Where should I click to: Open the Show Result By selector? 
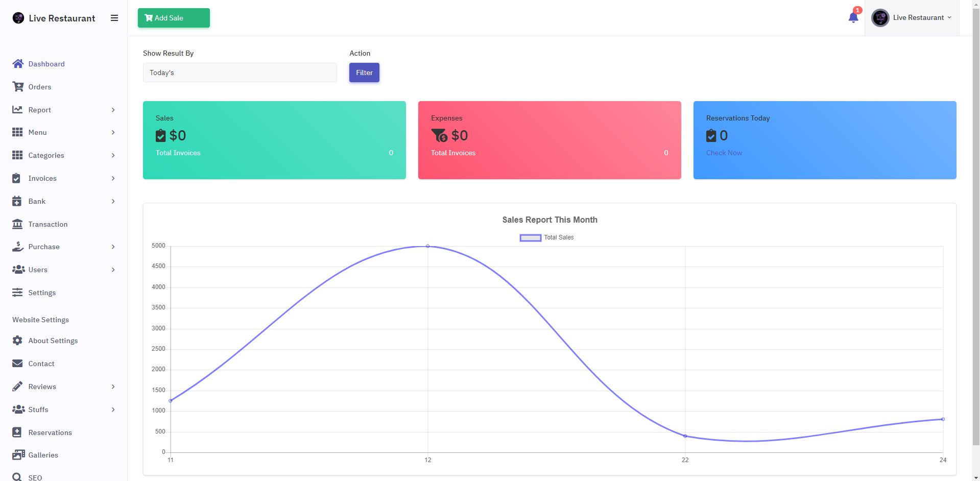point(240,73)
